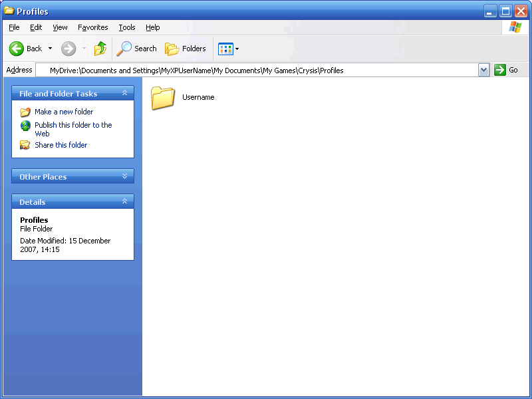The width and height of the screenshot is (532, 399).
Task: Expand the Address bar dropdown
Action: (484, 70)
